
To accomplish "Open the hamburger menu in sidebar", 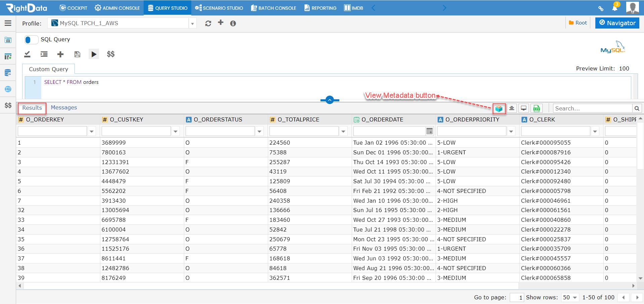I will [8, 23].
